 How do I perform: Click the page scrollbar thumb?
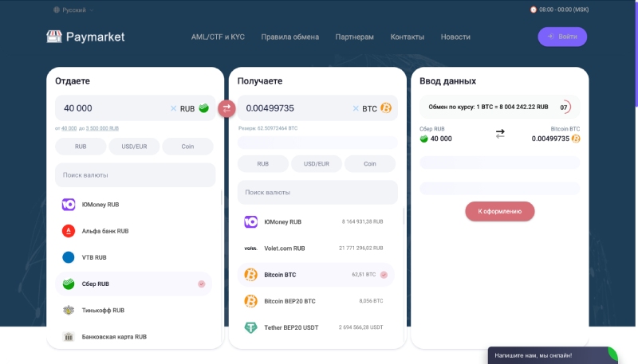[x=636, y=53]
